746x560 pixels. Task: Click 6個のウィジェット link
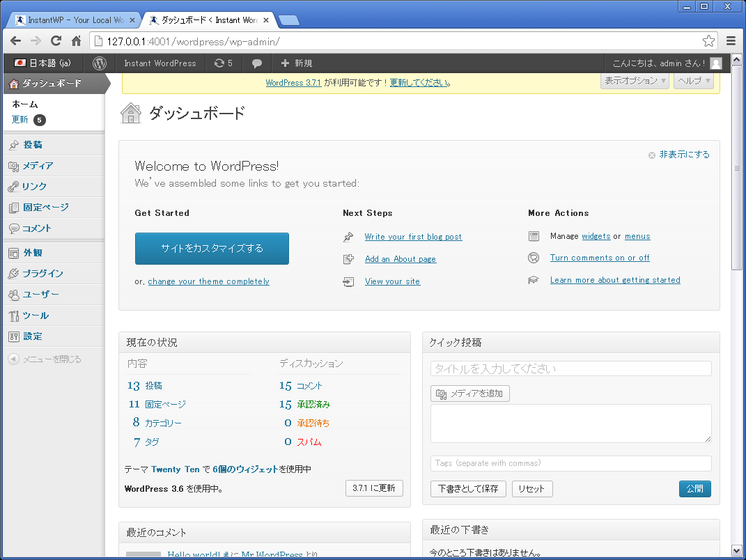coord(245,469)
